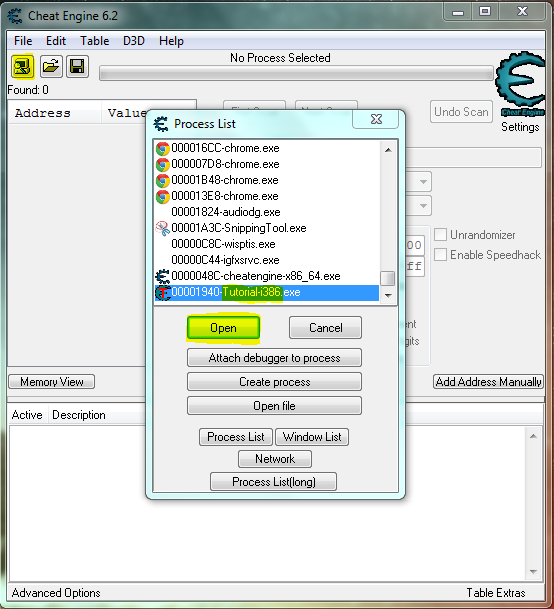Select 00001824-audiodg.exe in the list
This screenshot has height=609, width=554.
267,212
